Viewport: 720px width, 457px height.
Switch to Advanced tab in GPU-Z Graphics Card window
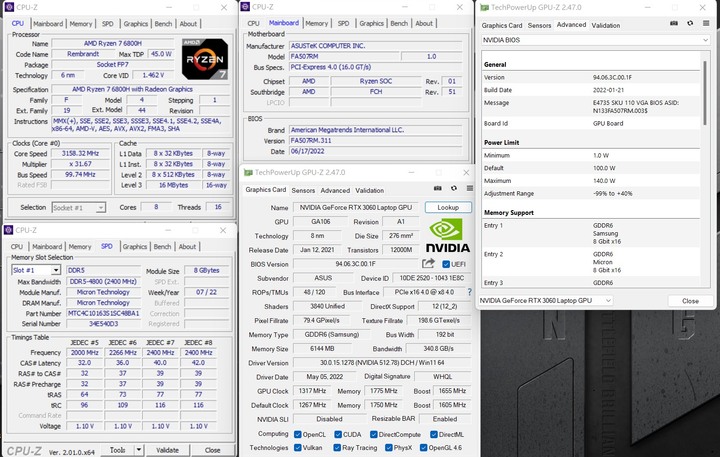coord(335,190)
